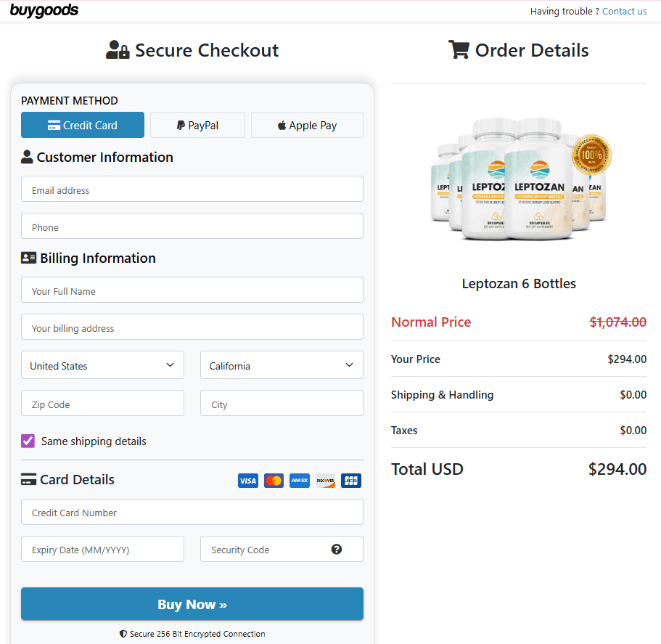Click the 100% money back guarantee badge

tap(591, 155)
